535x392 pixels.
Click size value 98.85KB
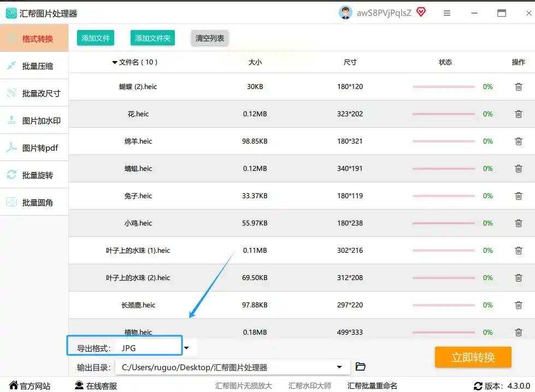click(x=255, y=141)
